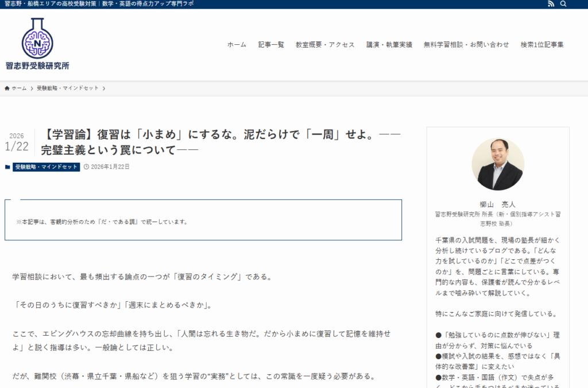Open ホーム in the main navigation
This screenshot has height=388, width=588.
click(237, 45)
